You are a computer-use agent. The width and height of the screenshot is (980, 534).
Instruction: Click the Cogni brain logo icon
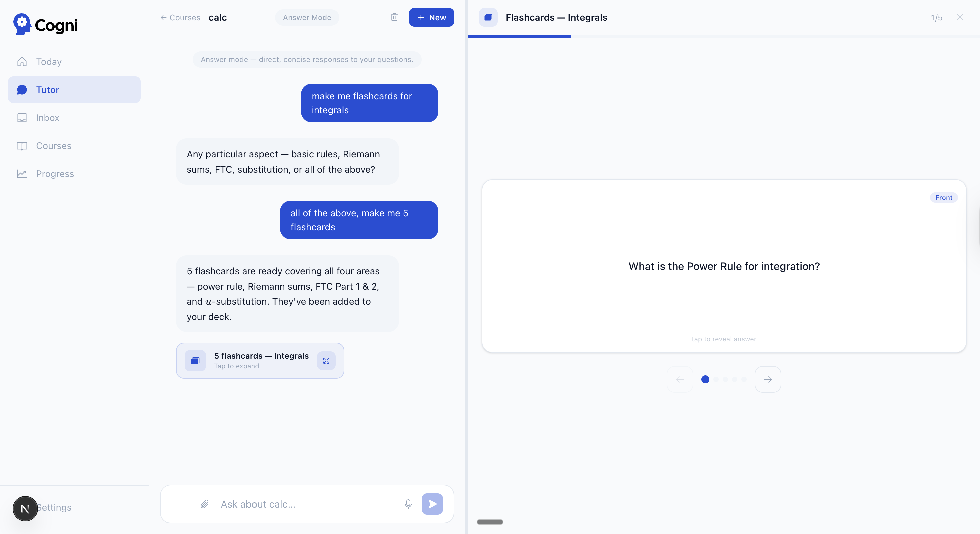[x=22, y=24]
